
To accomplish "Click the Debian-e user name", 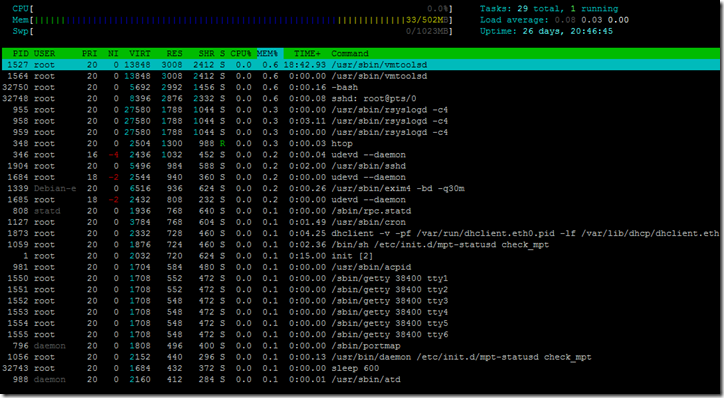I will coord(55,188).
